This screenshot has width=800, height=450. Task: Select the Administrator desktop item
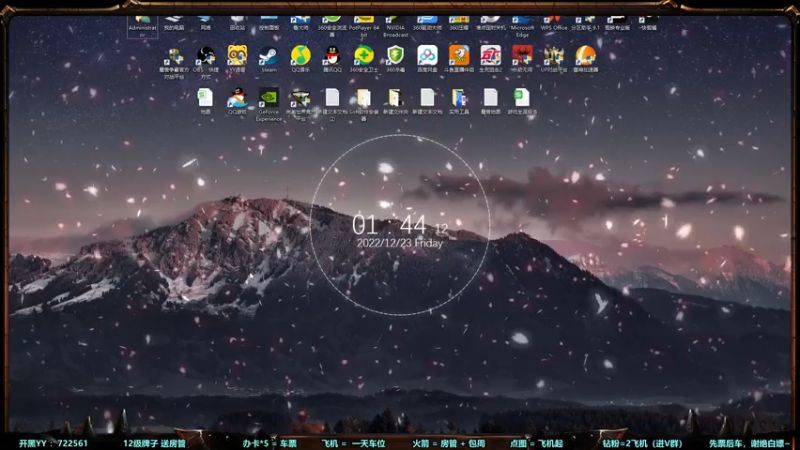[x=142, y=27]
